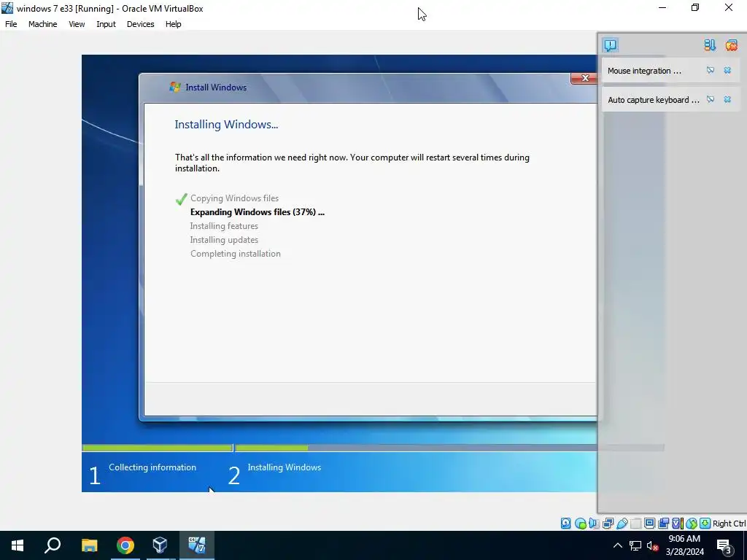Dismiss the Auto capture keyboard notification
The width and height of the screenshot is (747, 560).
point(727,99)
